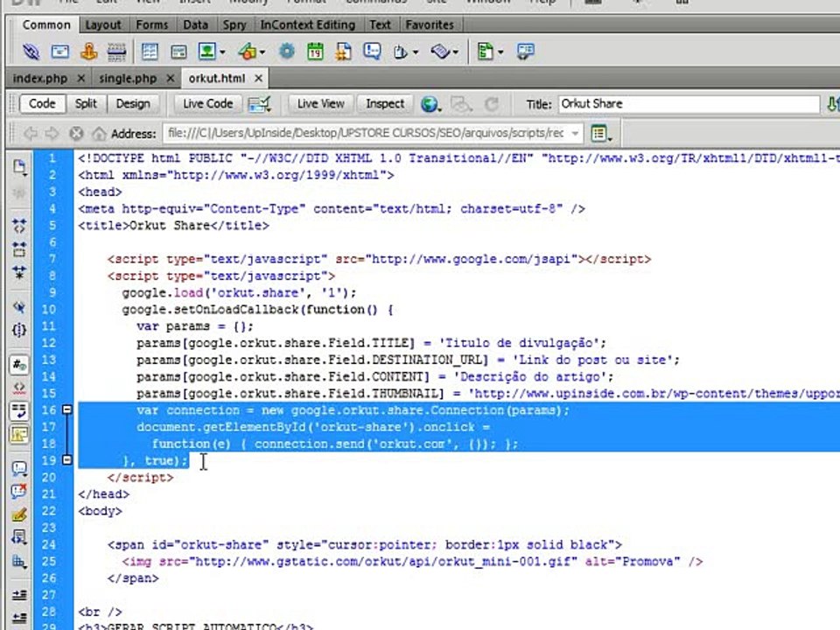Viewport: 840px width, 630px height.
Task: Remove Comment from coding toolbar
Action: pos(19,492)
